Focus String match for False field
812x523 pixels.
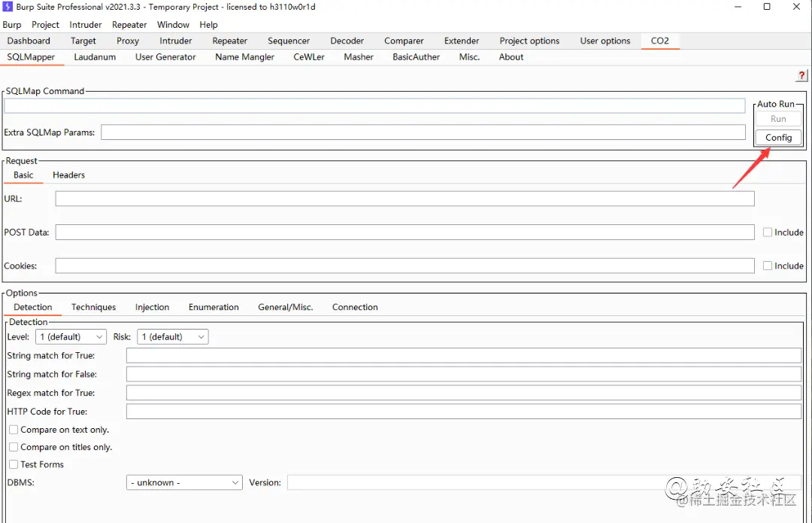coord(464,374)
